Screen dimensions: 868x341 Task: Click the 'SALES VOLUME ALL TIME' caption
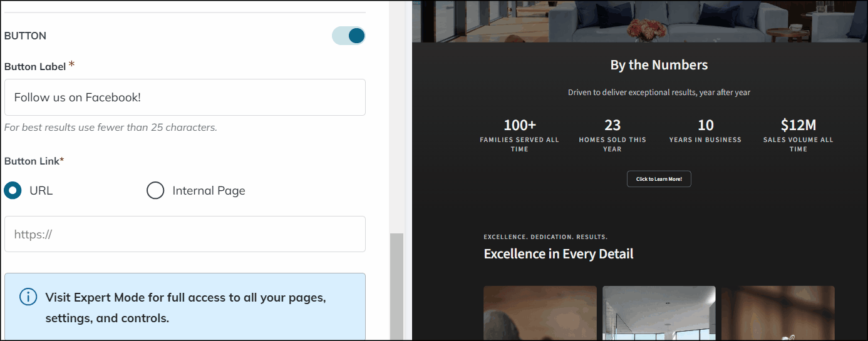pos(798,145)
